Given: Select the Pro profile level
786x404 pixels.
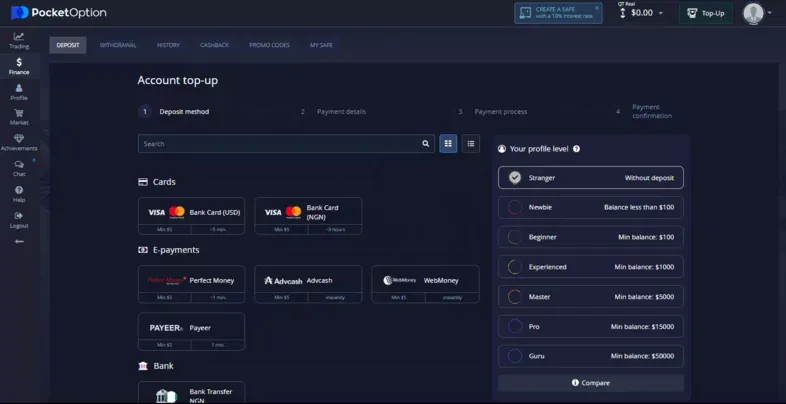Looking at the screenshot, I should [x=591, y=326].
